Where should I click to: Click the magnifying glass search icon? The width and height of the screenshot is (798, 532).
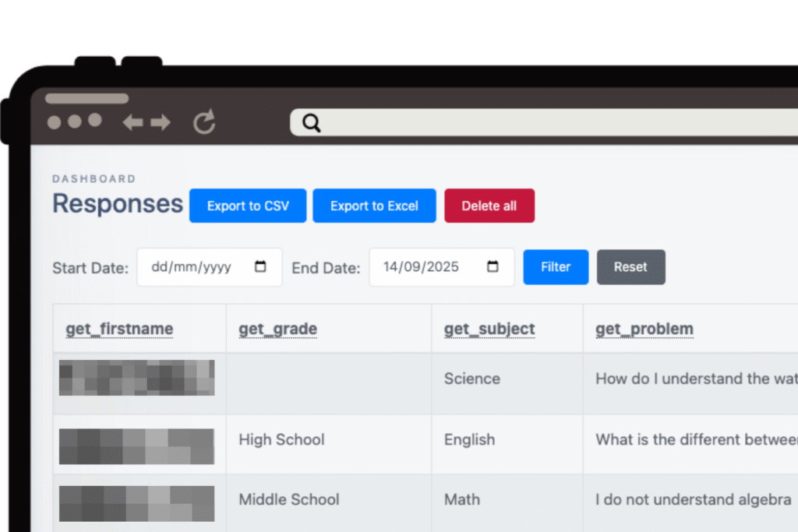click(312, 122)
